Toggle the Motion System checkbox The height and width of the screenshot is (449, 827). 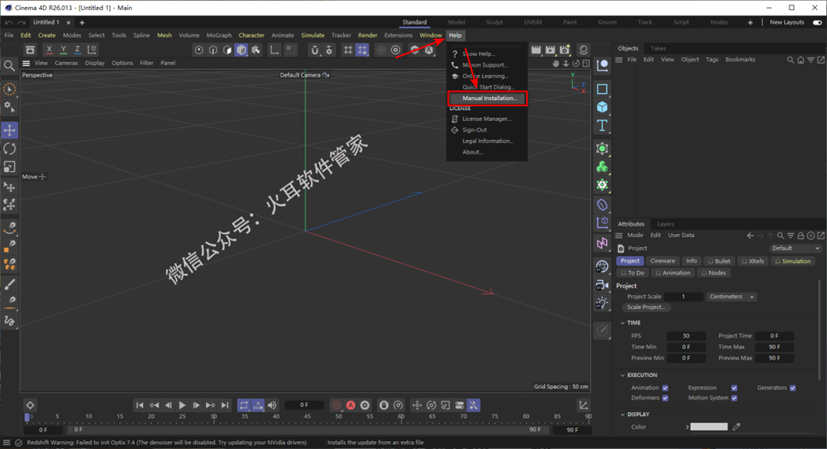coord(734,398)
